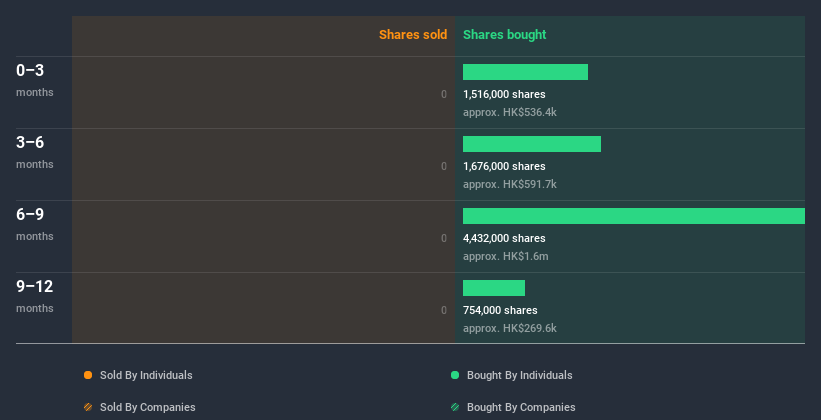Click the striped Bought By Companies icon
Viewport: 821px width, 420px height.
[455, 407]
